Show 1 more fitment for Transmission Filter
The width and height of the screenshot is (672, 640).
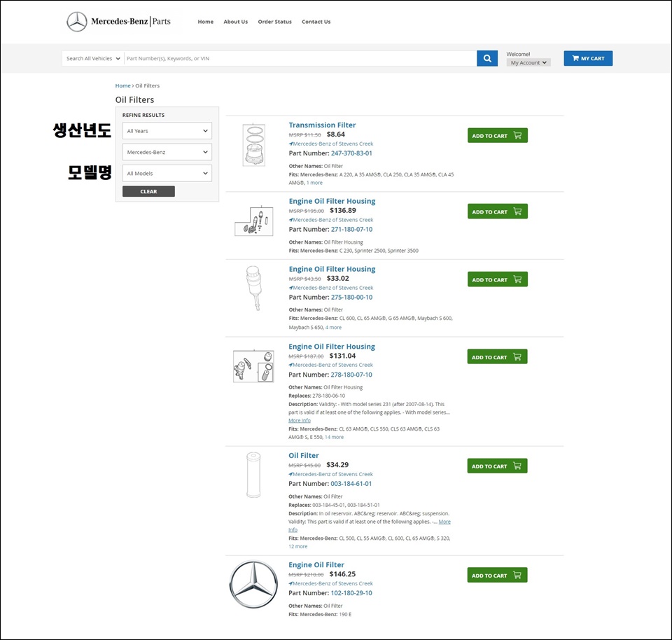[x=314, y=183]
